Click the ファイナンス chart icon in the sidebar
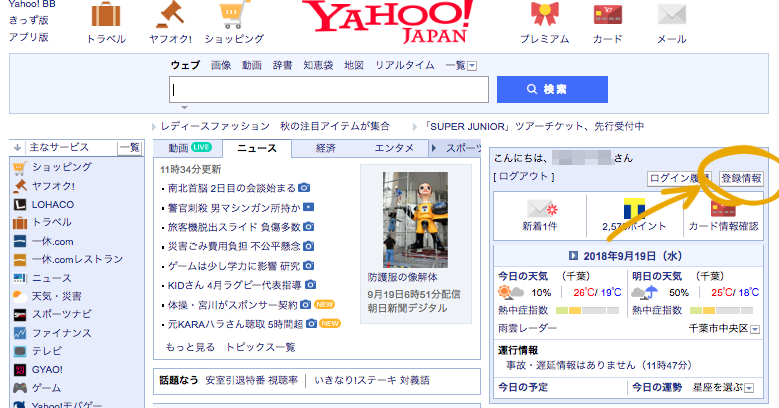The height and width of the screenshot is (408, 779). [19, 333]
